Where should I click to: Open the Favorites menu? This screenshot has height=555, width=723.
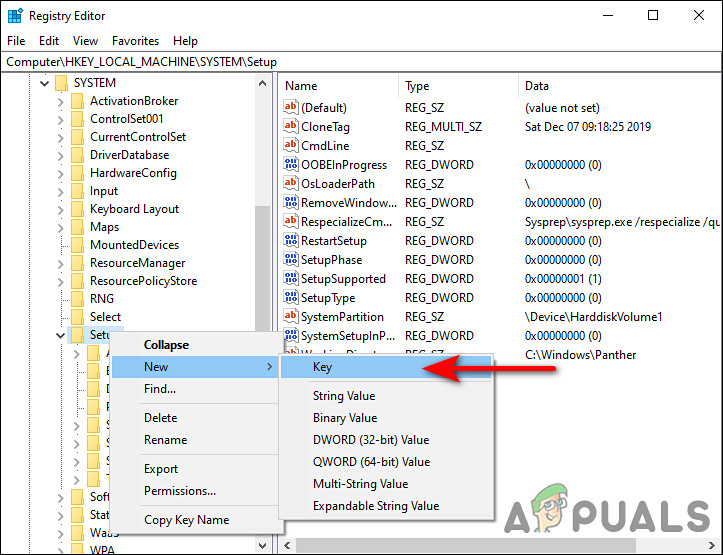click(x=135, y=41)
